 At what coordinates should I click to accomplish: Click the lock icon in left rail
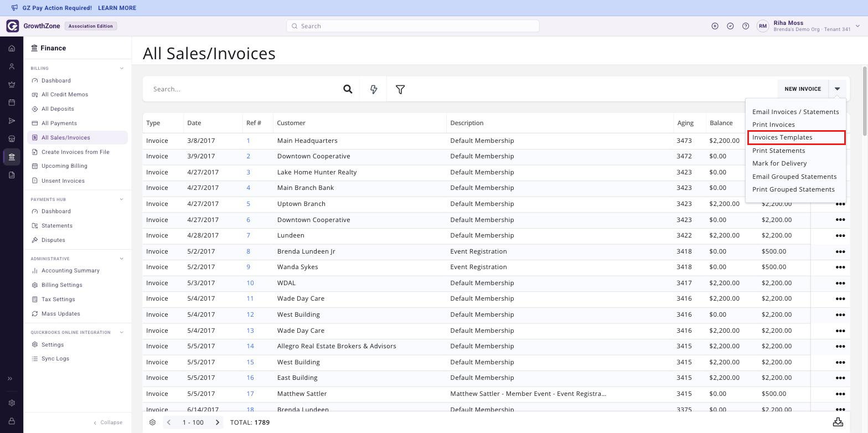click(x=12, y=421)
